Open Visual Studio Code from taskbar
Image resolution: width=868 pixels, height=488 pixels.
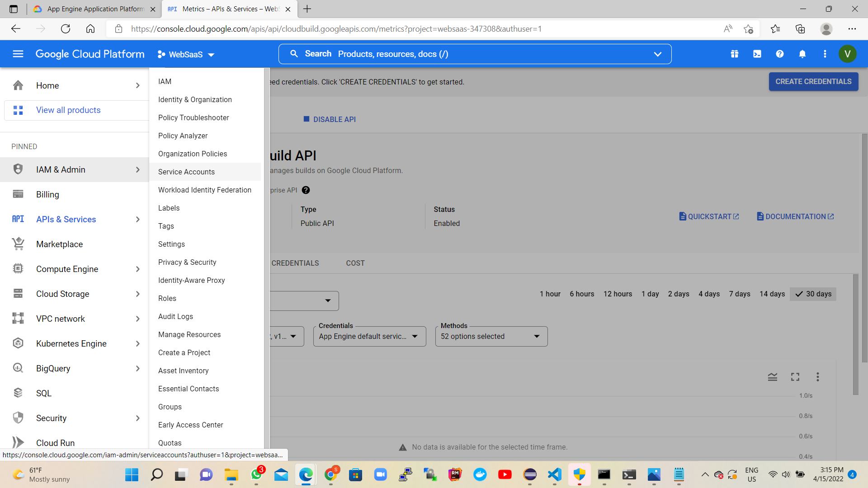click(555, 474)
